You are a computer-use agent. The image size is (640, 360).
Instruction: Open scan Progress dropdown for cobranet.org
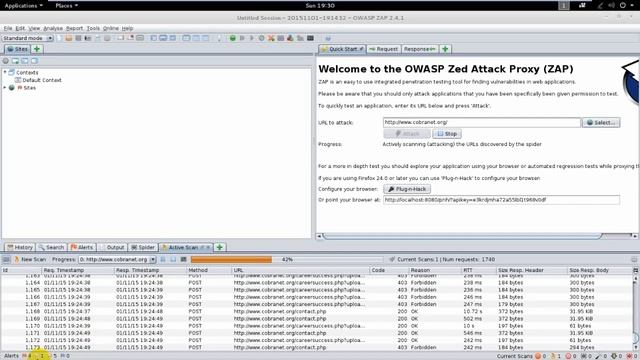[117, 259]
